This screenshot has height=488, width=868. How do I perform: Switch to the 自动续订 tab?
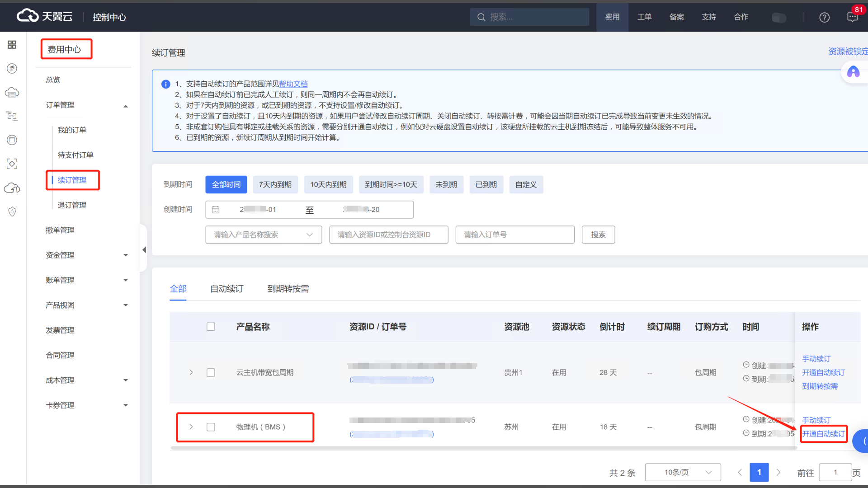point(227,289)
